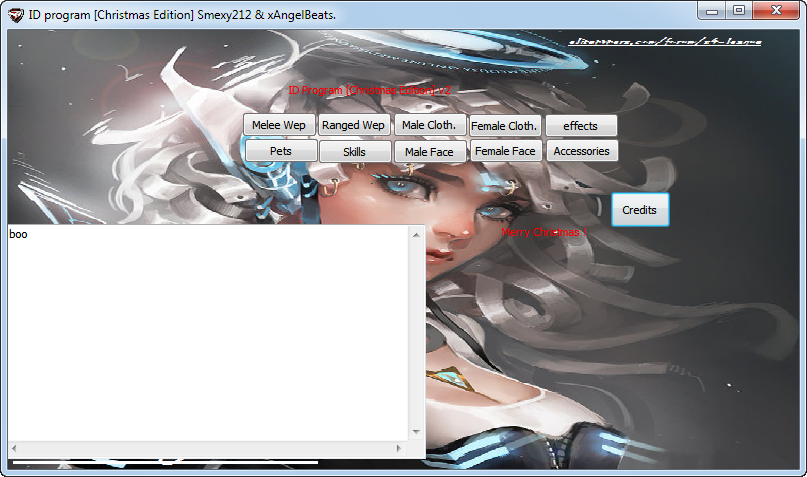The height and width of the screenshot is (477, 807).
Task: Click the website URL in top-right corner
Action: tap(664, 42)
